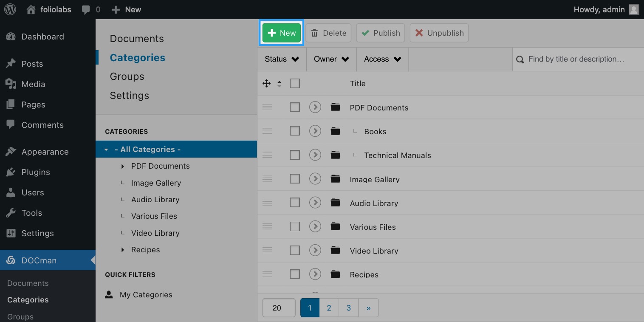
Task: Click the drag handle icon for Image Gallery row
Action: (x=267, y=179)
